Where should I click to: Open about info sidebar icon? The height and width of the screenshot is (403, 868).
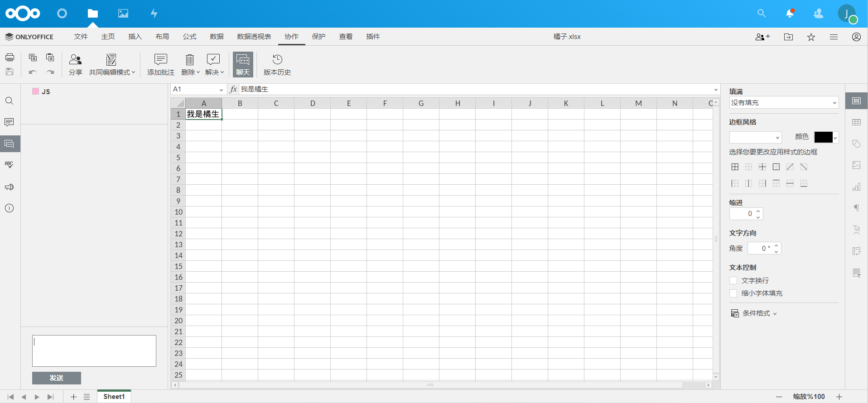(10, 208)
